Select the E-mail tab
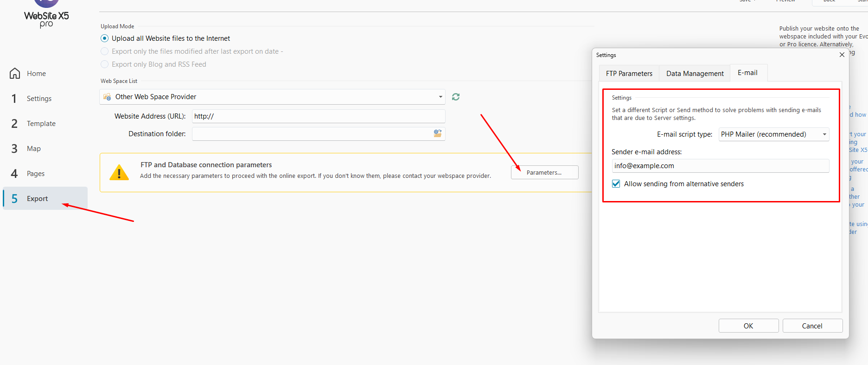The width and height of the screenshot is (868, 365). click(x=747, y=73)
